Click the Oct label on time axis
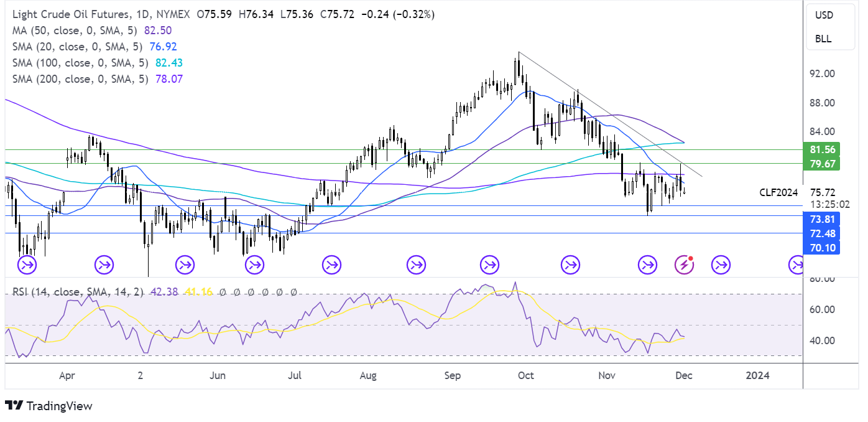This screenshot has width=868, height=422. [526, 375]
